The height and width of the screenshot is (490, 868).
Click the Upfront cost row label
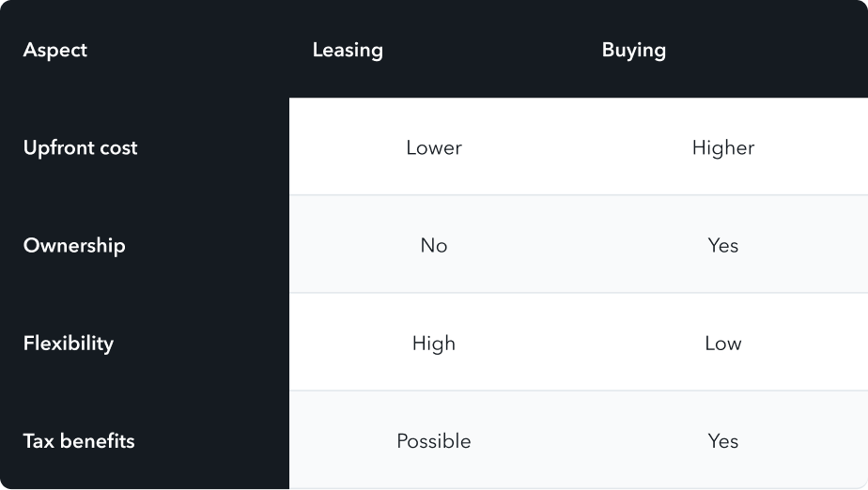[80, 147]
